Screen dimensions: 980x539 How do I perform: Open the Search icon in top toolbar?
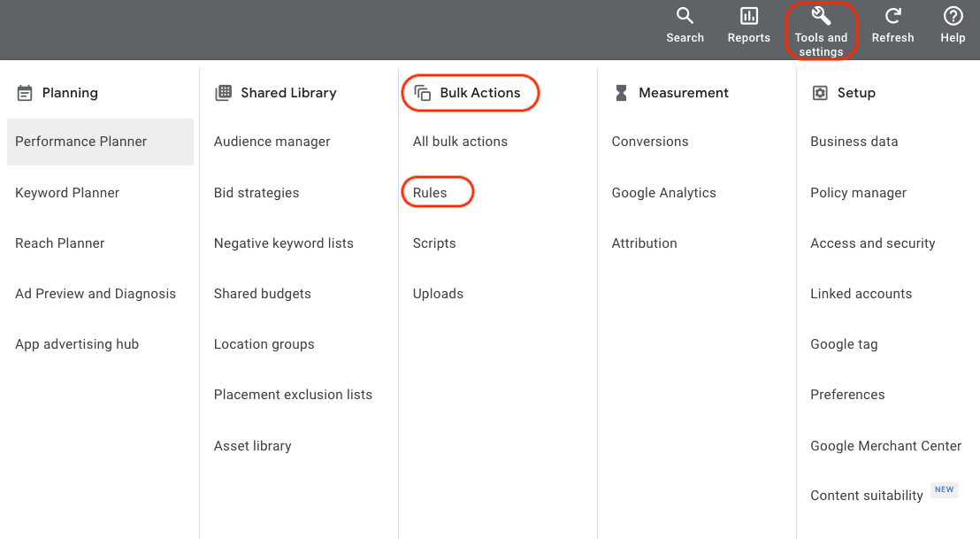click(685, 16)
